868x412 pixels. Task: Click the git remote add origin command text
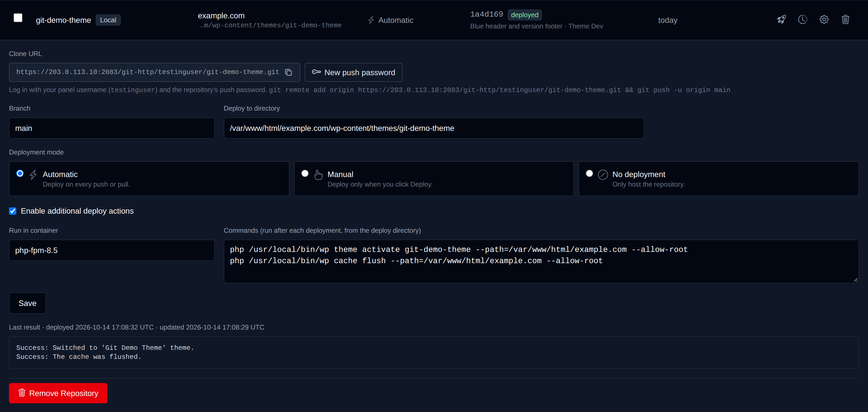tap(499, 90)
